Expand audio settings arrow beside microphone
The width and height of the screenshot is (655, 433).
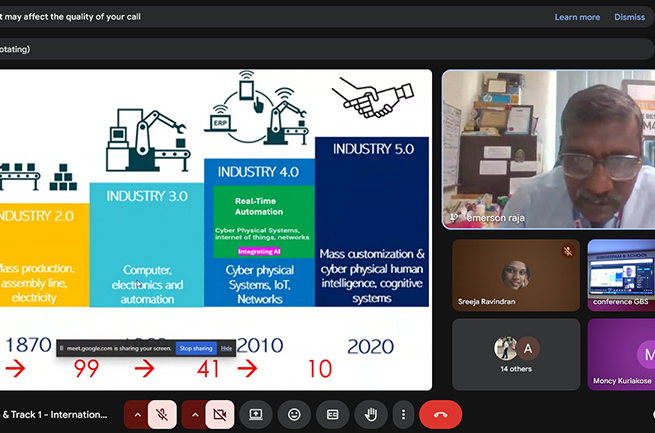137,414
